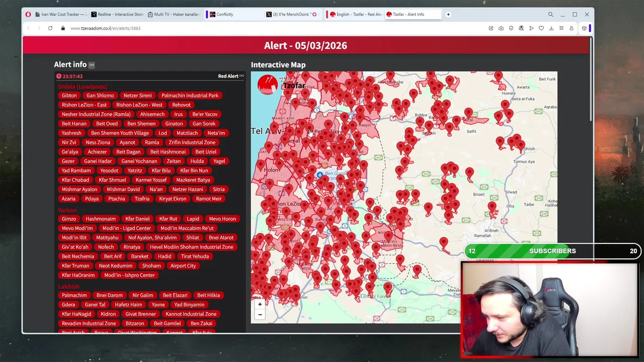Viewport: 644px width, 362px height.
Task: Switch to X'te MenchOsint tab
Action: click(292, 15)
